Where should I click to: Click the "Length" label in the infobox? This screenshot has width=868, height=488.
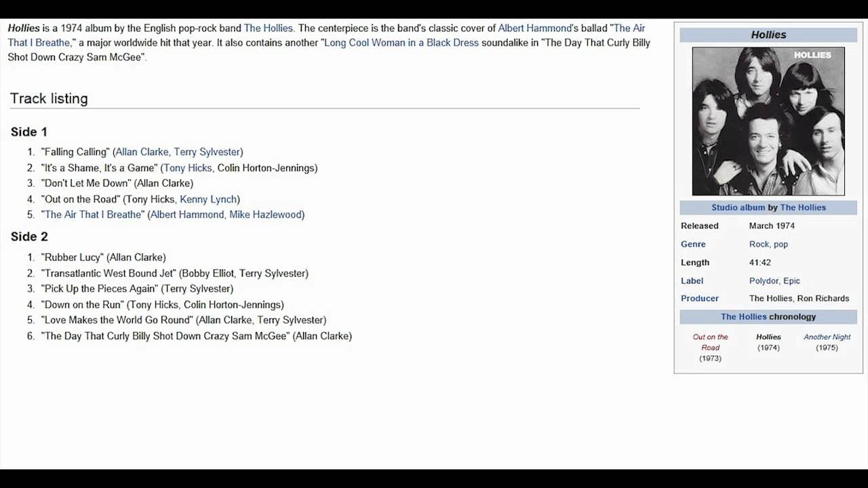(x=695, y=262)
